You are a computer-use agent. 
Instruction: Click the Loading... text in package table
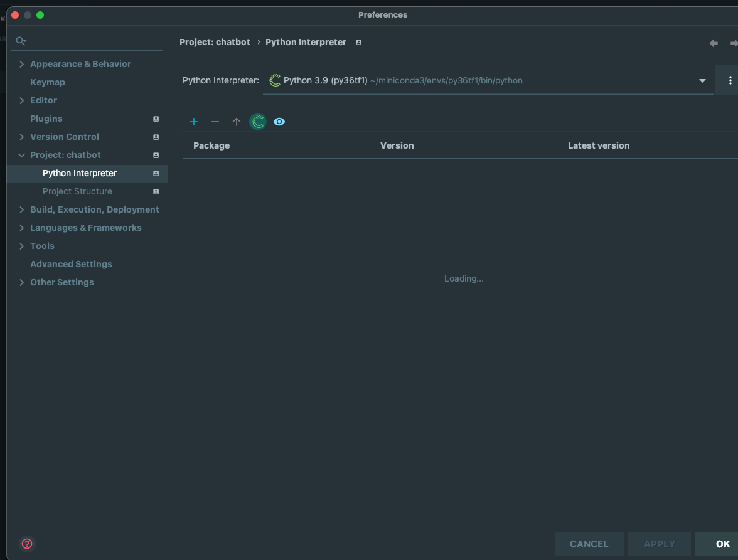(464, 278)
